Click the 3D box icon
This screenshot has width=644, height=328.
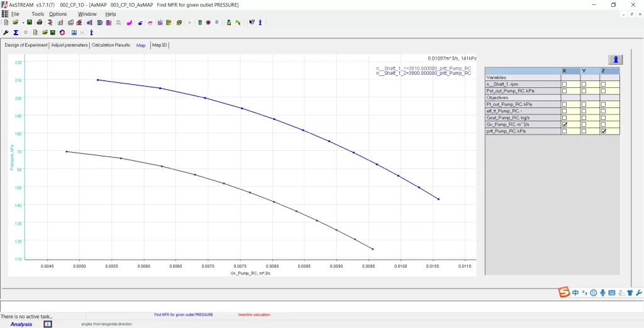[x=179, y=22]
